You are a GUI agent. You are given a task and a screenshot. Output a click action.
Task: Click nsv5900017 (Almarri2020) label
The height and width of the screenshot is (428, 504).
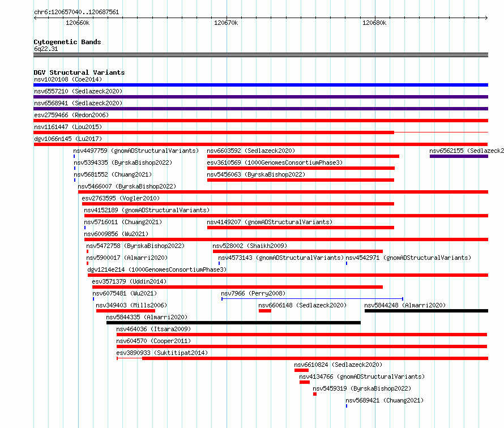[x=127, y=258]
